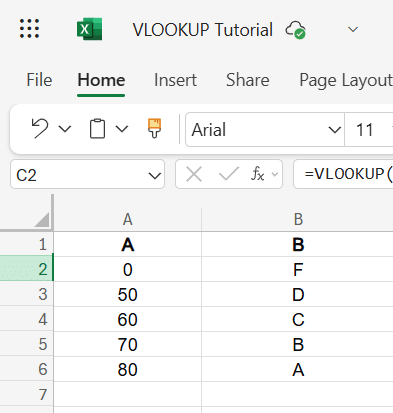
Task: Click the Excel logo icon
Action: click(89, 29)
